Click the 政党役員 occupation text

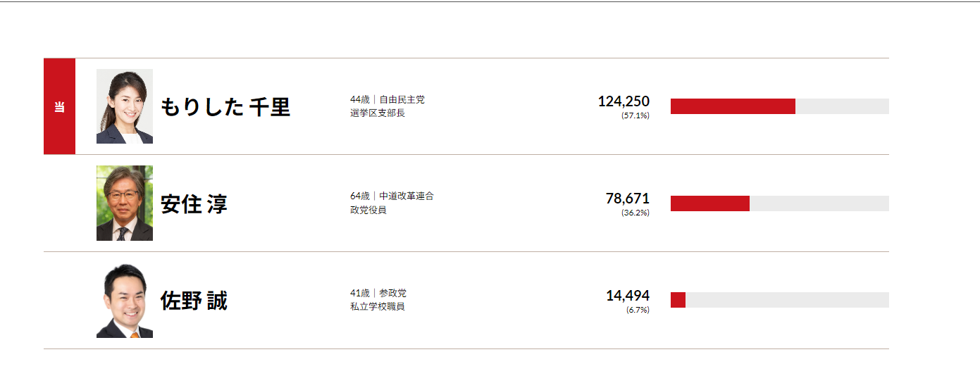pos(368,210)
